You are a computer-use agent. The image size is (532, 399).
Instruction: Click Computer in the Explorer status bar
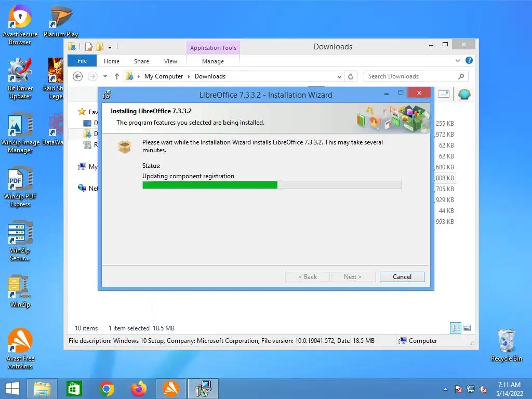point(418,341)
